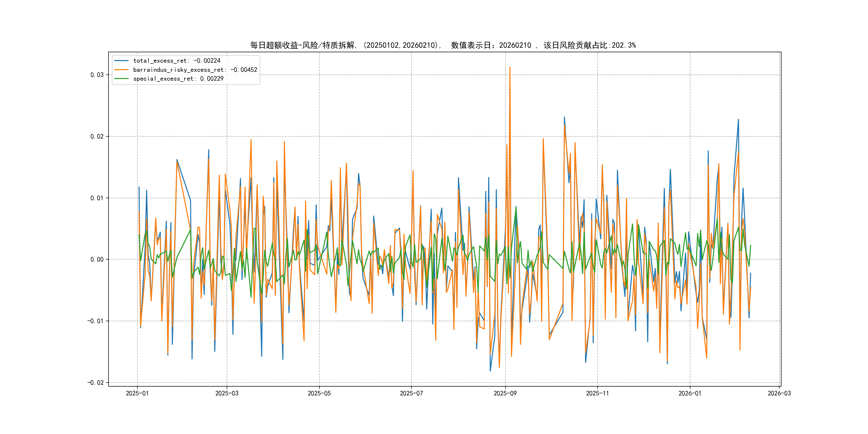Click the 2025-03 x-axis label
Screen dimensions: 868x434
pos(227,393)
